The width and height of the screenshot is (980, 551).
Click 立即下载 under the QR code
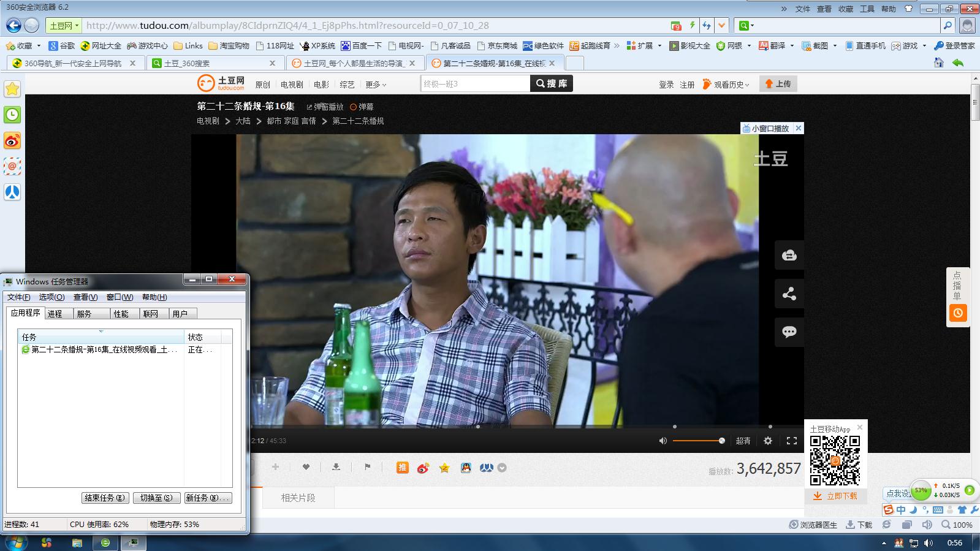[x=835, y=496]
